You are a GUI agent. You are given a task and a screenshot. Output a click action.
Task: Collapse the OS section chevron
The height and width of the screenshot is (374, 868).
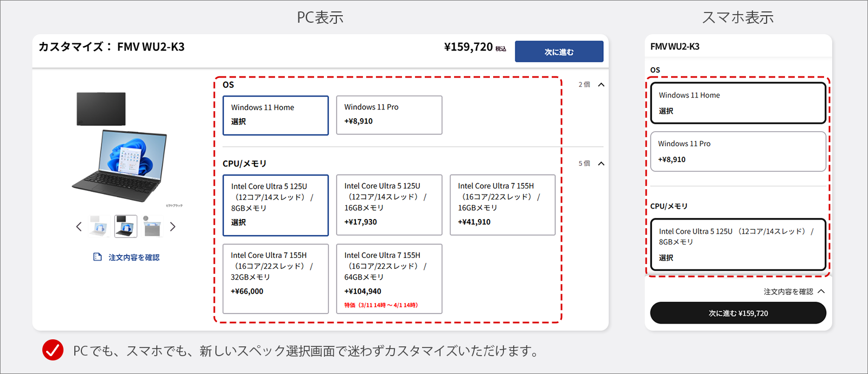(x=601, y=85)
